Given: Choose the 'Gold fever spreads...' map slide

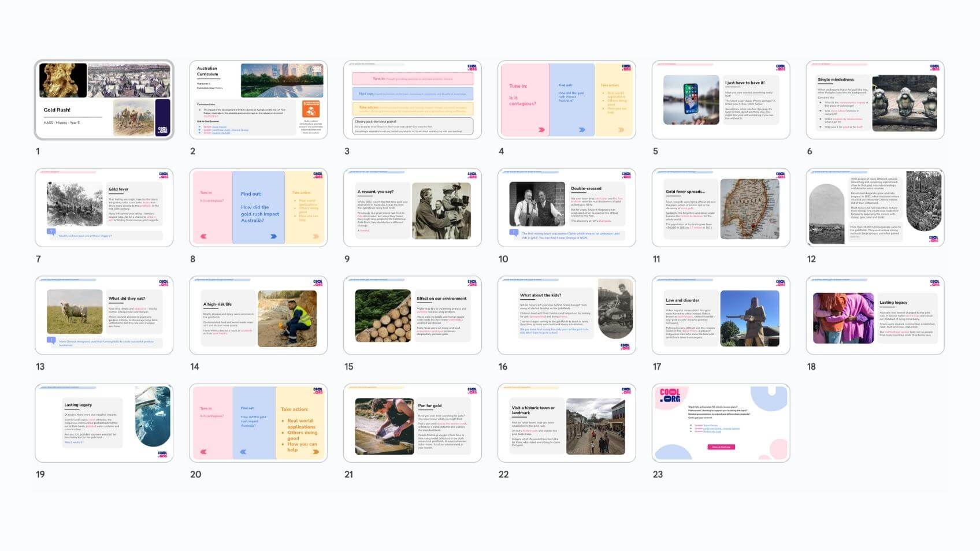Looking at the screenshot, I should [x=721, y=208].
